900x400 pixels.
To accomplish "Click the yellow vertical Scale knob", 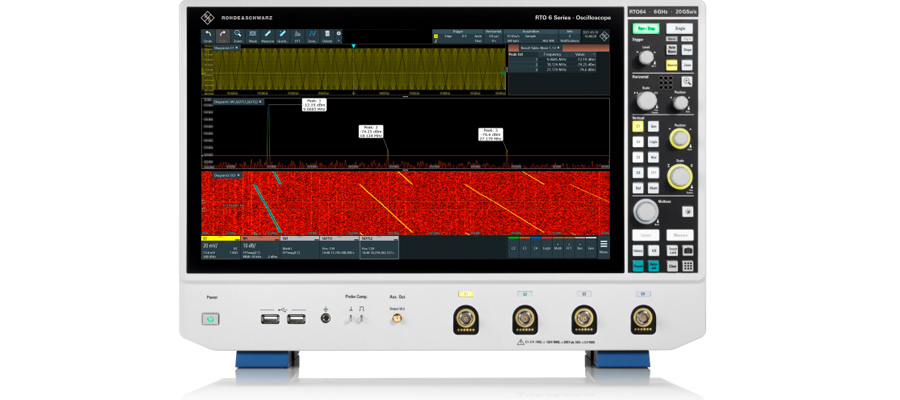I will click(x=680, y=177).
